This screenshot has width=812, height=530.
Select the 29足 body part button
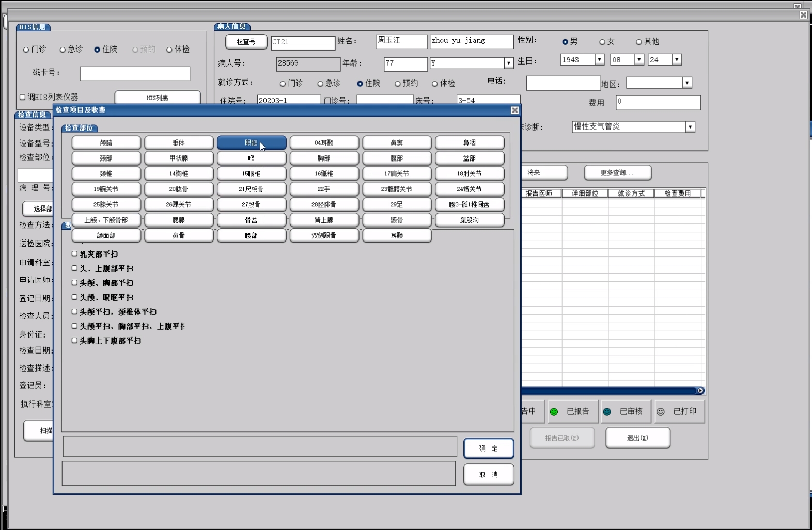click(x=397, y=205)
